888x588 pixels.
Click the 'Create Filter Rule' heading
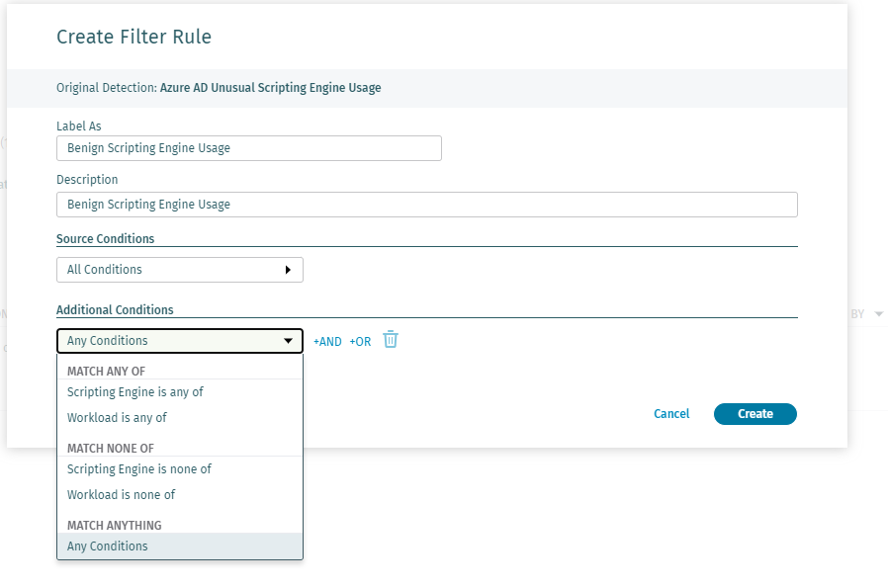pos(133,37)
